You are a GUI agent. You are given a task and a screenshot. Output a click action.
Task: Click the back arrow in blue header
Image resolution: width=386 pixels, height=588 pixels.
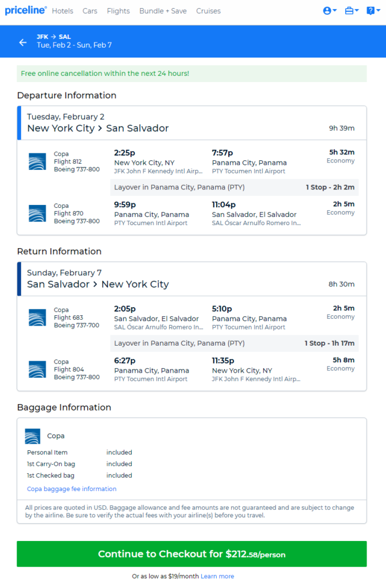coord(23,42)
